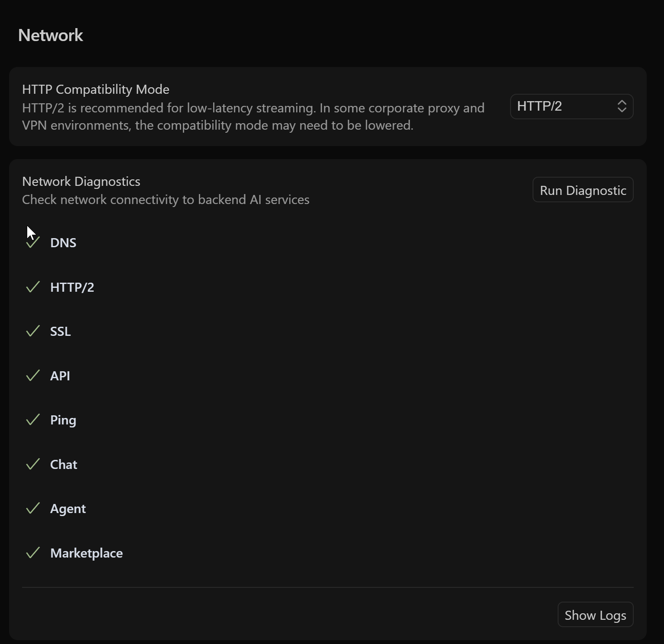Image resolution: width=664 pixels, height=644 pixels.
Task: Click the SSL check mark icon
Action: point(33,332)
